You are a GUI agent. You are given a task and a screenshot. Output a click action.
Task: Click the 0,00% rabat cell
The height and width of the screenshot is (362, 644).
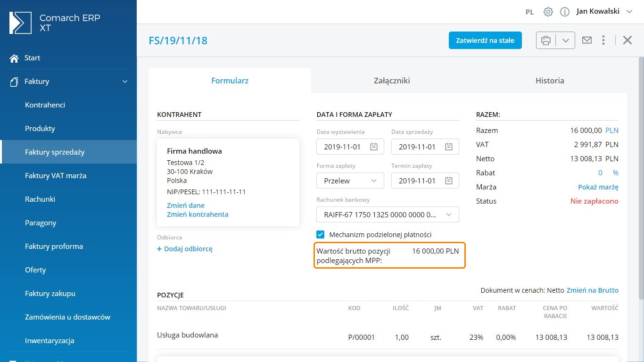click(506, 337)
